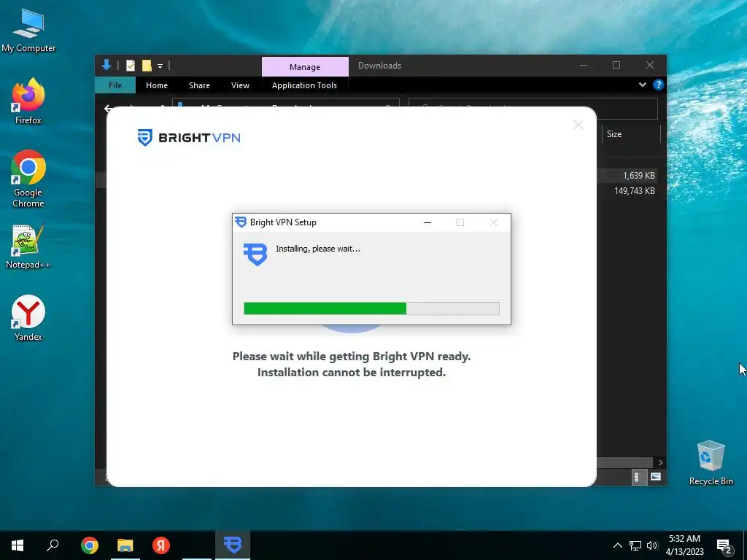Open Yandex from the taskbar
The image size is (747, 560).
click(x=161, y=545)
